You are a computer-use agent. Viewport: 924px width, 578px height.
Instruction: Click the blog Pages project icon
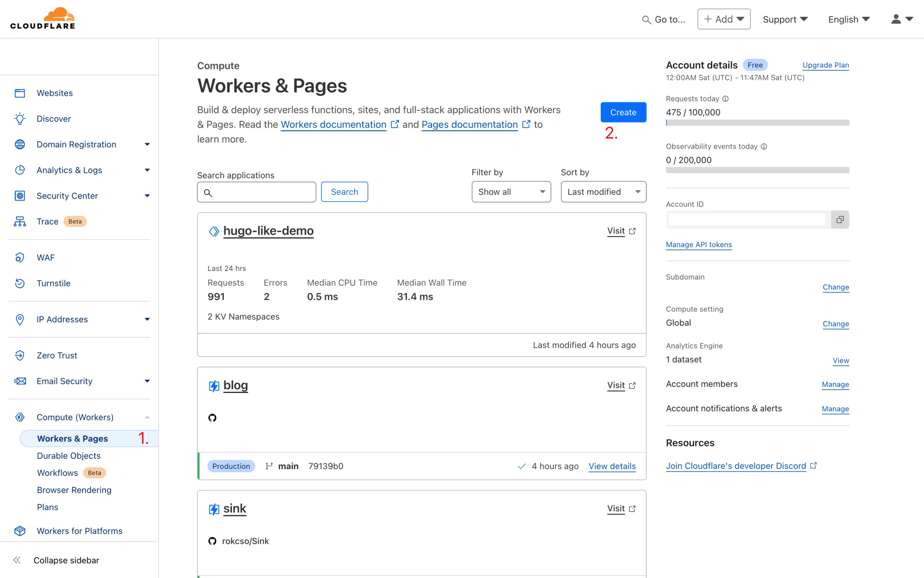(x=214, y=386)
